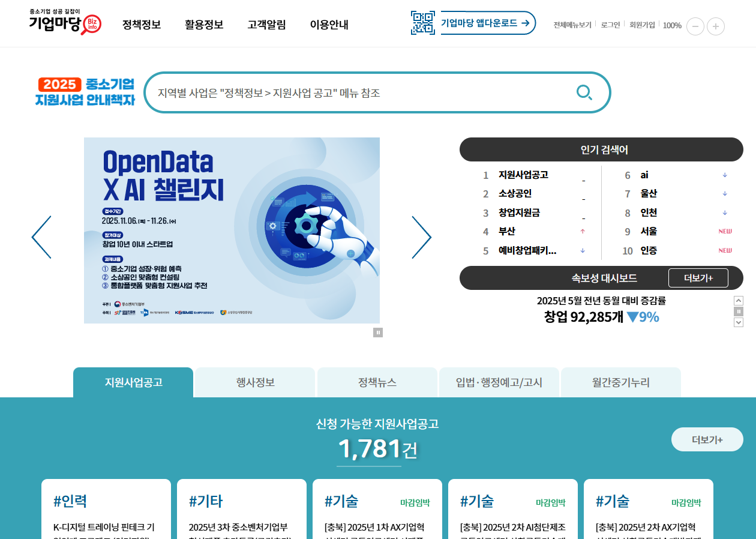Switch to the 지원사업공고 tab

coord(133,382)
